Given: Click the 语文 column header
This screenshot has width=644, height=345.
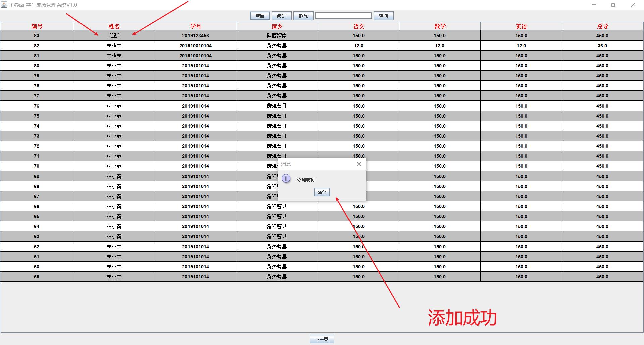Looking at the screenshot, I should (359, 26).
